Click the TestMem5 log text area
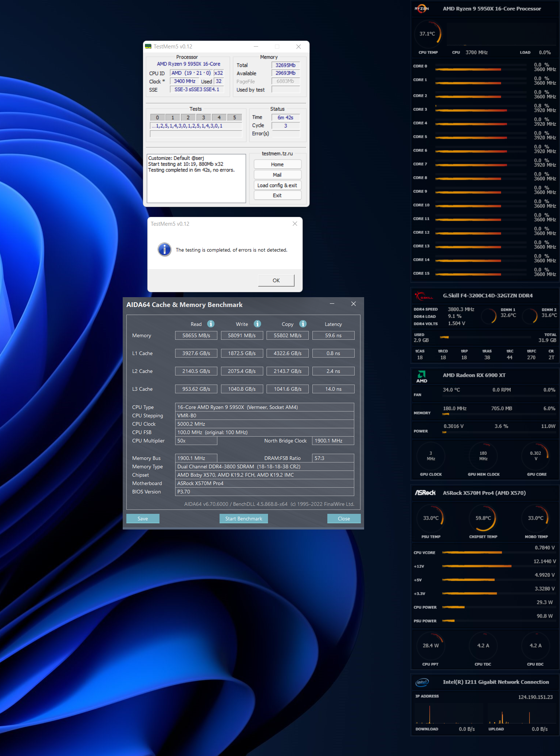The height and width of the screenshot is (756, 560). click(196, 178)
